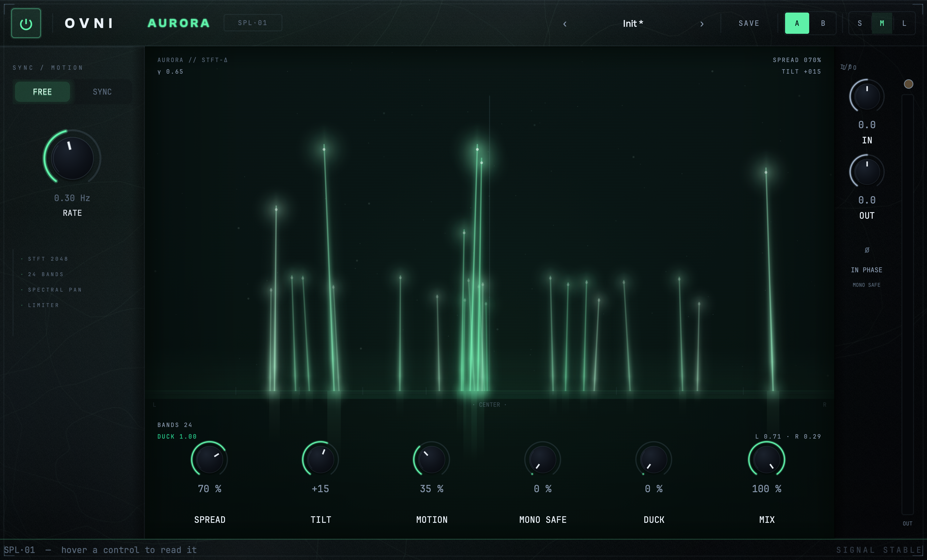This screenshot has width=927, height=560.
Task: Click the IN gain knob
Action: pyautogui.click(x=867, y=96)
